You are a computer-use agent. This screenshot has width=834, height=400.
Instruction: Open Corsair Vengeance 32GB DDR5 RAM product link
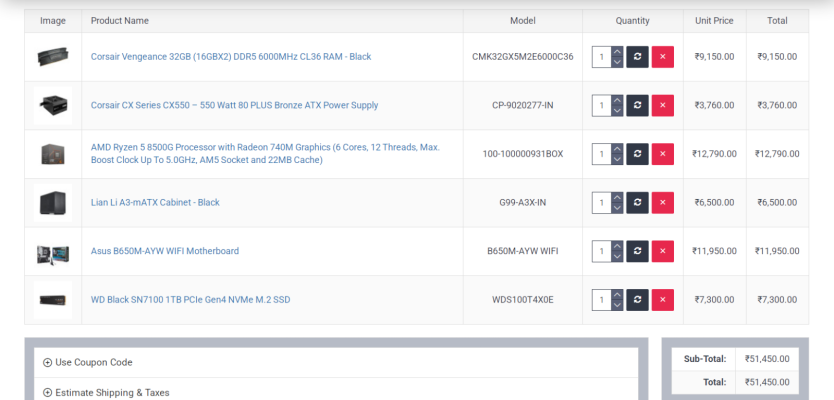pyautogui.click(x=231, y=56)
